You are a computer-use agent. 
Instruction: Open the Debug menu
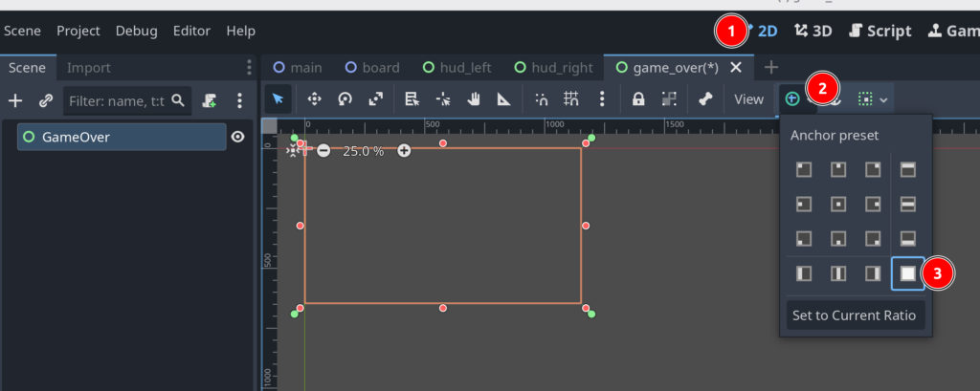136,31
